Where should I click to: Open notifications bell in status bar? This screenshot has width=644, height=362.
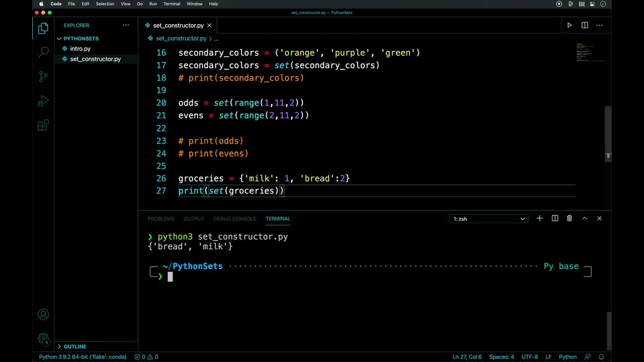click(x=601, y=356)
